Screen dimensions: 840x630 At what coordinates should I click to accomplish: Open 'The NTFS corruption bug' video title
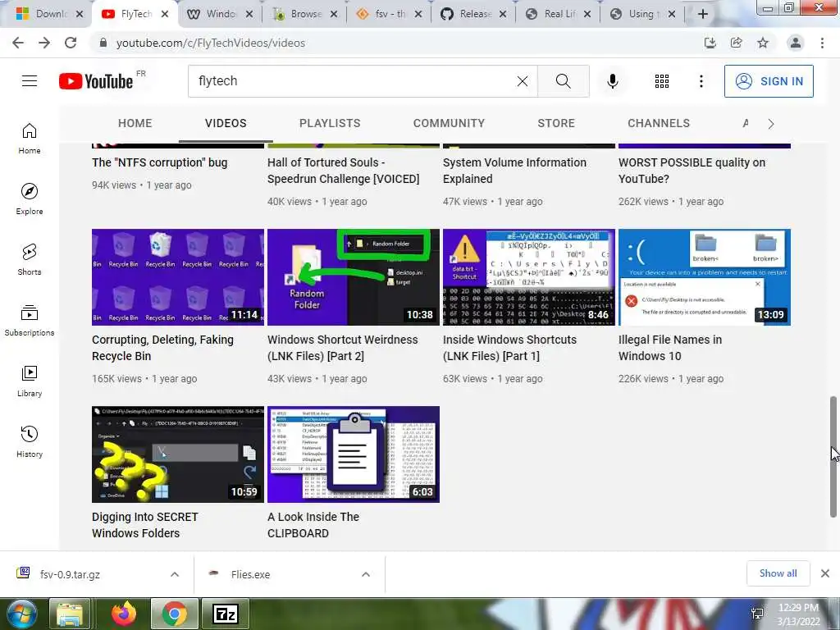160,162
